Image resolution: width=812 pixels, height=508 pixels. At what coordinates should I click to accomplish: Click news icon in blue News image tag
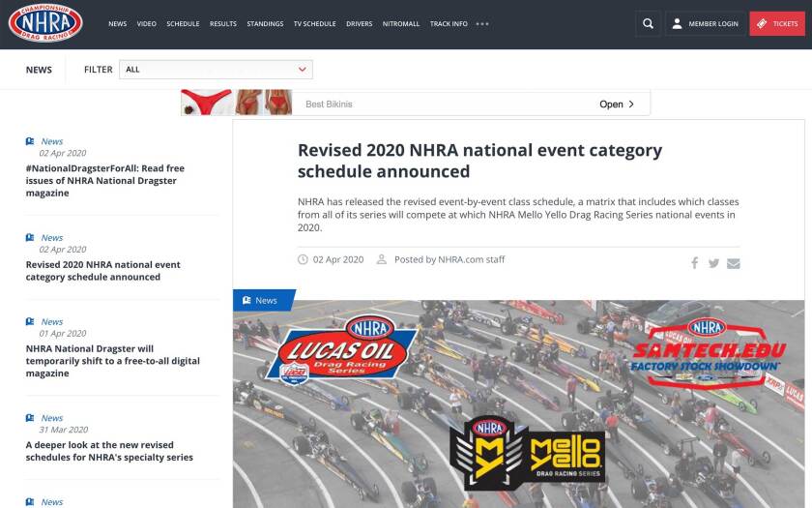click(x=246, y=300)
